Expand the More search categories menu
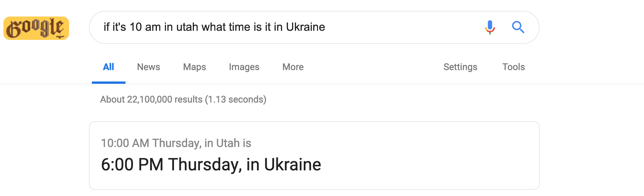The height and width of the screenshot is (196, 644). coord(293,67)
